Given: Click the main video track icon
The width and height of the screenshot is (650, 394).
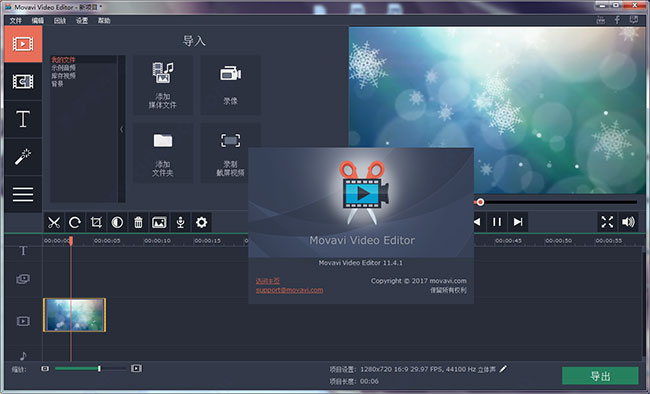Looking at the screenshot, I should click(x=23, y=321).
